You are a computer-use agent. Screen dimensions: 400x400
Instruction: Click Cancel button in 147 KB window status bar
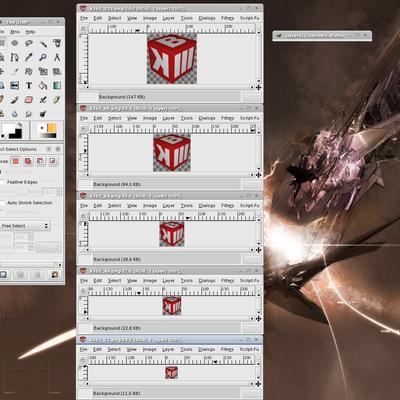pos(252,97)
